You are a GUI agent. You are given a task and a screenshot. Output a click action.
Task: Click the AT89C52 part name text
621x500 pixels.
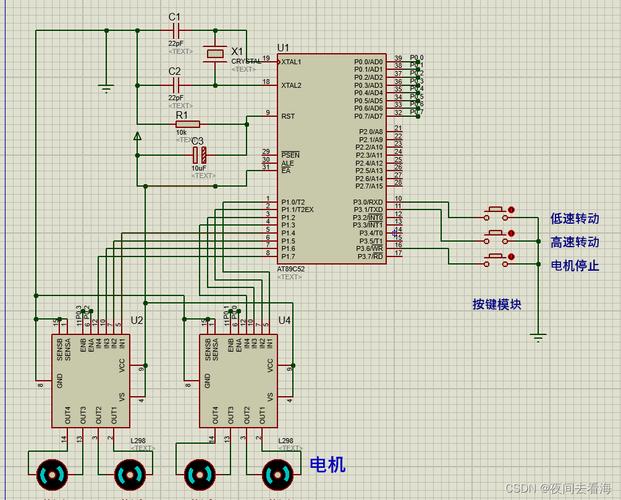pos(291,269)
